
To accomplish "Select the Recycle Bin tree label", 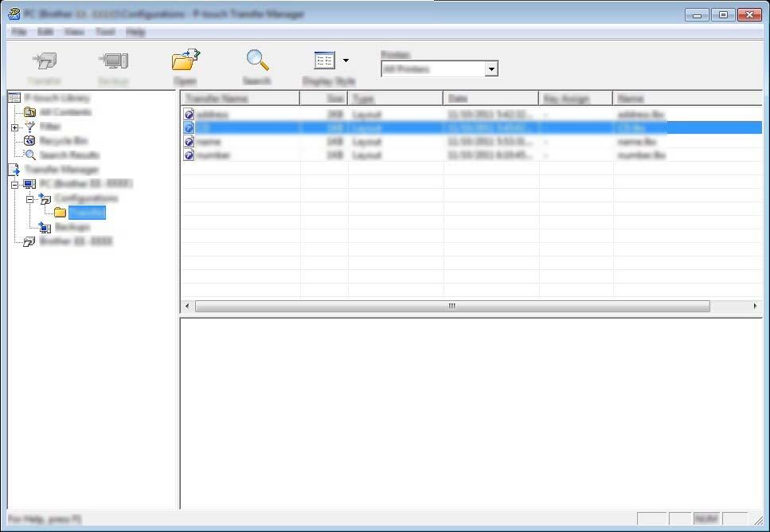I will (x=64, y=141).
